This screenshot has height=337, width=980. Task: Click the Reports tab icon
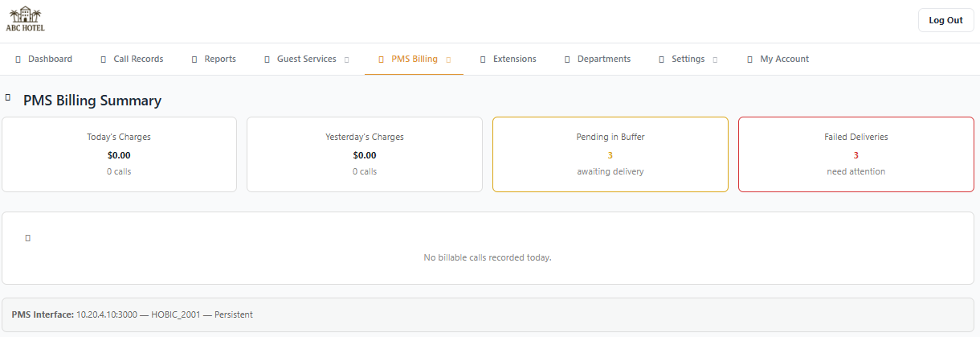pos(194,60)
